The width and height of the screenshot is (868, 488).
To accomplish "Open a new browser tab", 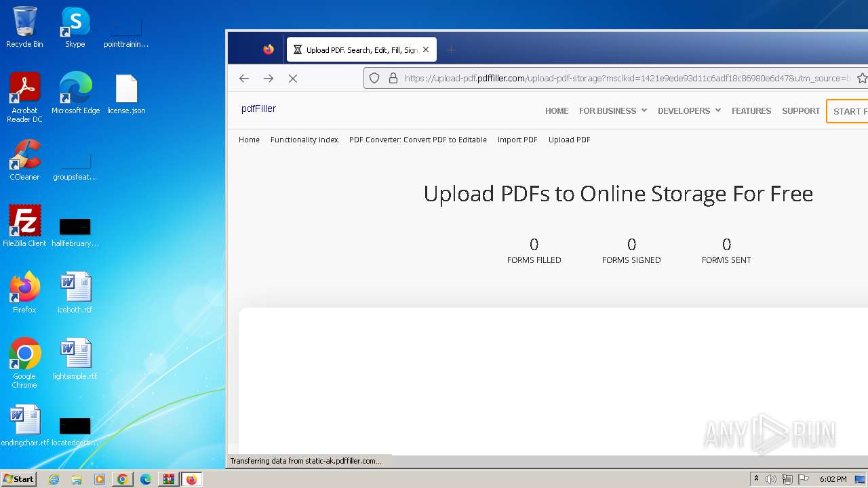I will (452, 49).
